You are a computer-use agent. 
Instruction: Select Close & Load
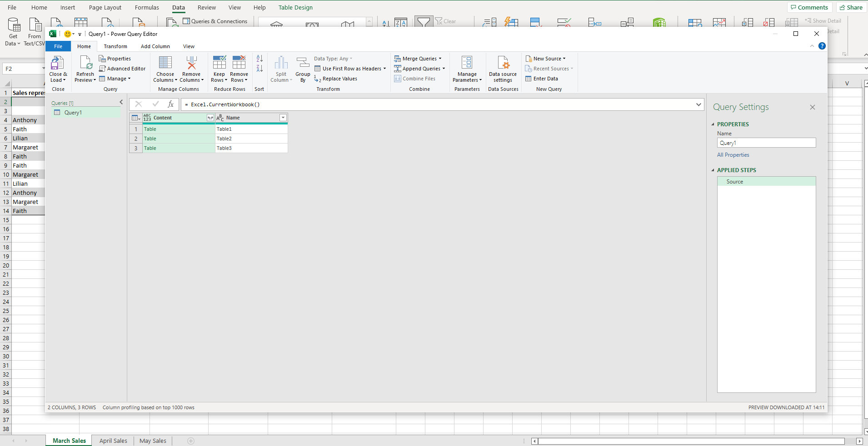click(58, 68)
